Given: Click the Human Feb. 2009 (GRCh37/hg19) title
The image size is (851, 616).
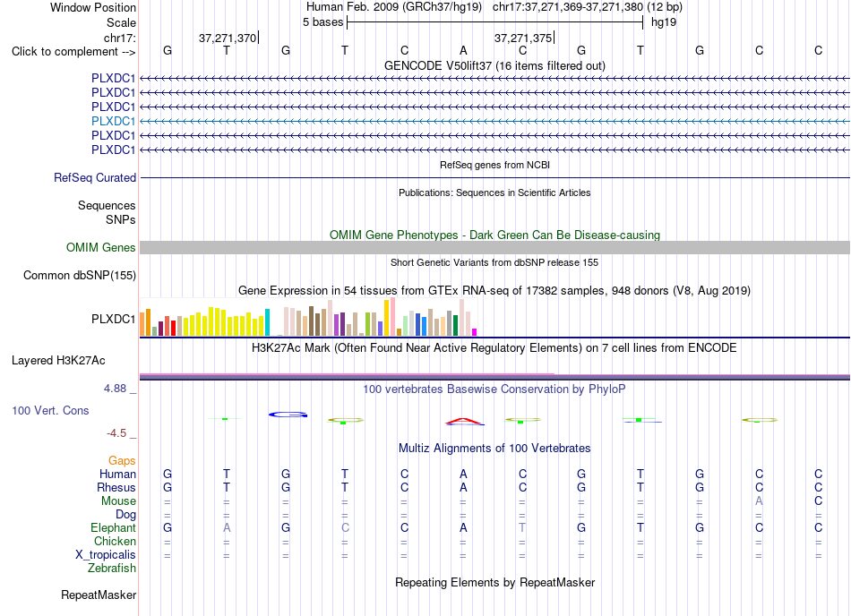Looking at the screenshot, I should point(394,7).
